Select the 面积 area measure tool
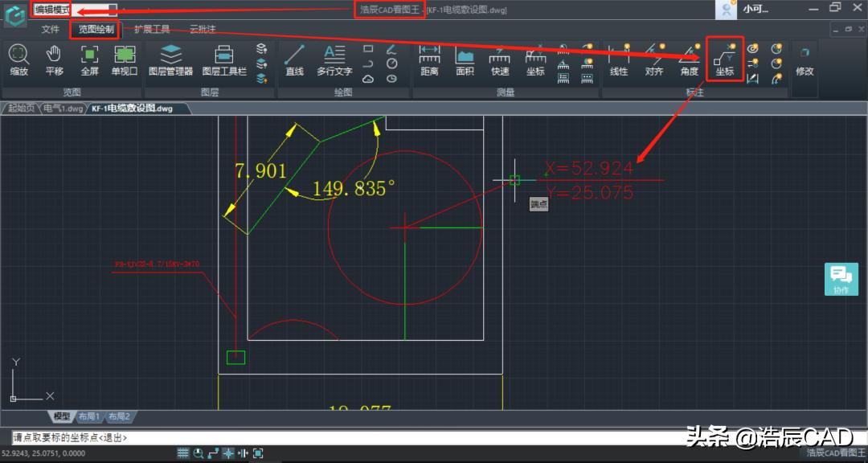868x463 pixels. point(465,60)
